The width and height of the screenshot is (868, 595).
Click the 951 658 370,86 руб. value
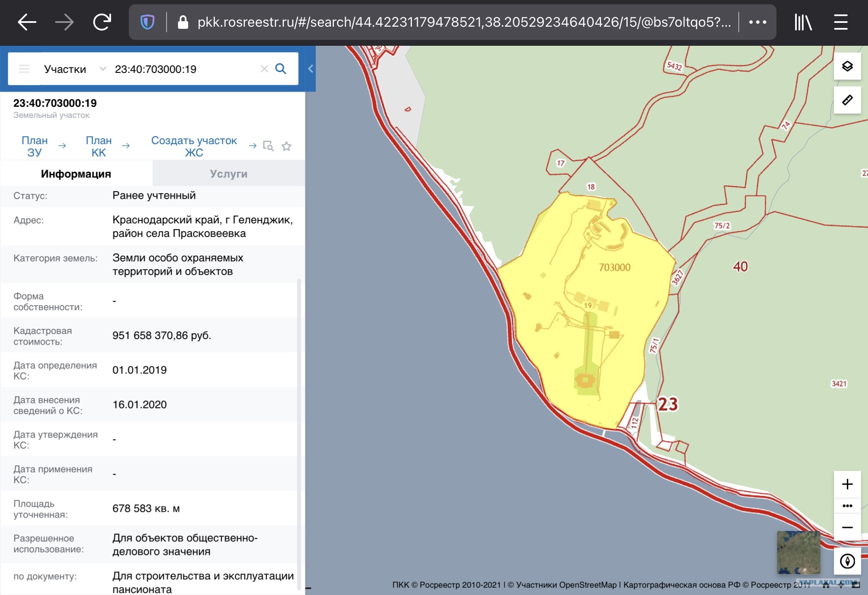(x=161, y=335)
